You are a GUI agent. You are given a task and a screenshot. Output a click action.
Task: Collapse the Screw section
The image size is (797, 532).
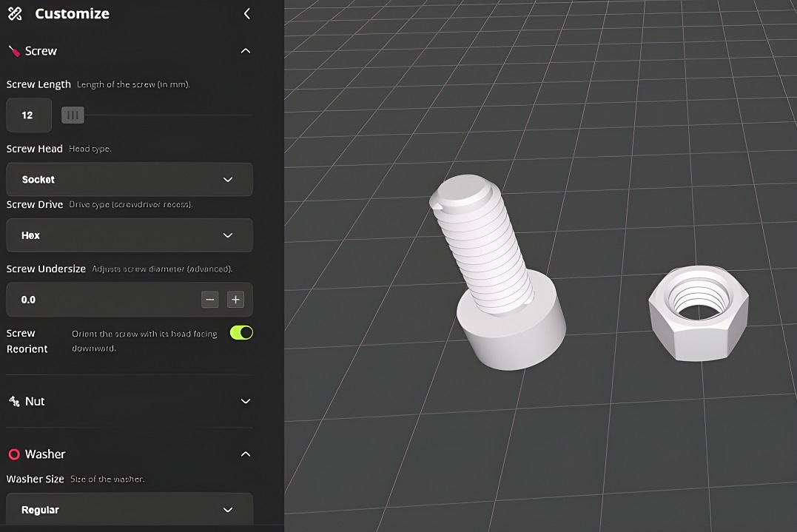click(246, 51)
